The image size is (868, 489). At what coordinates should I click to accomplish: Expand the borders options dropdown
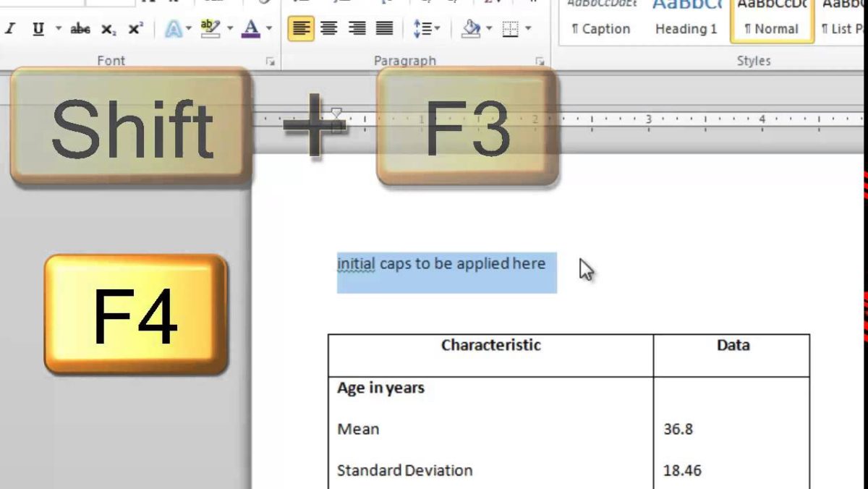[528, 29]
